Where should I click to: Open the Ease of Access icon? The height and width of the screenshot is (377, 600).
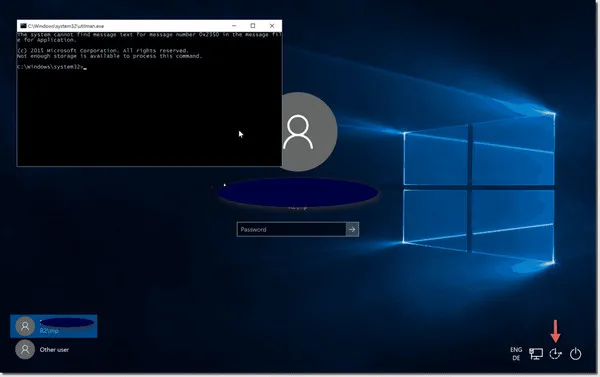(x=555, y=354)
